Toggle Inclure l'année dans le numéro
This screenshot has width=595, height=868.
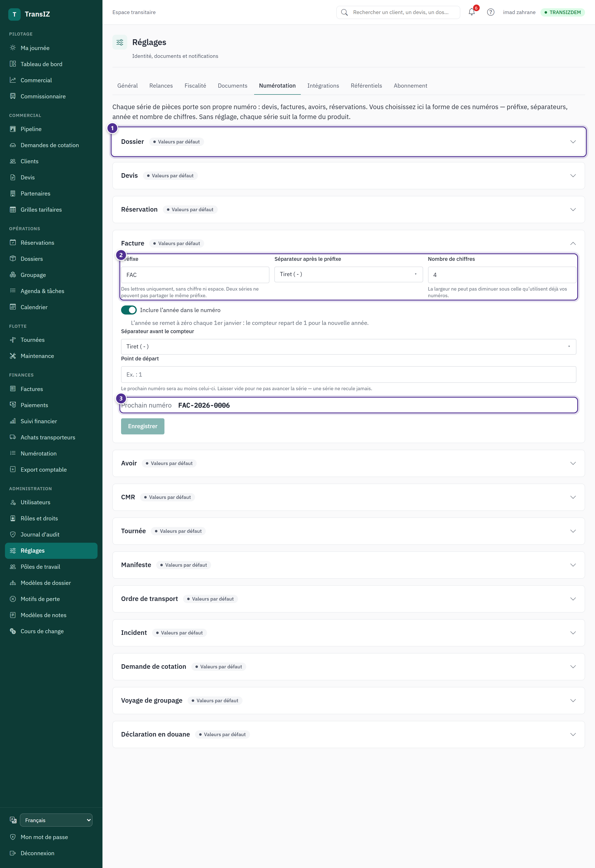[129, 310]
